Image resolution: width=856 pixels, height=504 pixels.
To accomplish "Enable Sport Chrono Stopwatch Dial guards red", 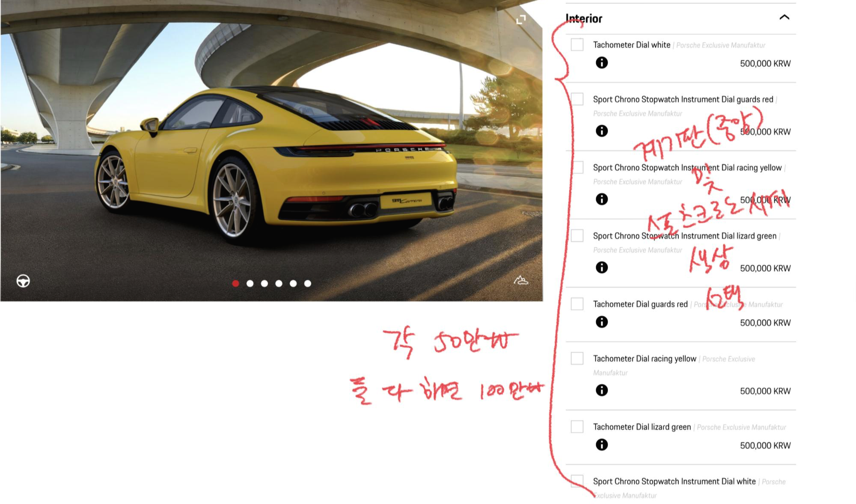I will pyautogui.click(x=577, y=99).
